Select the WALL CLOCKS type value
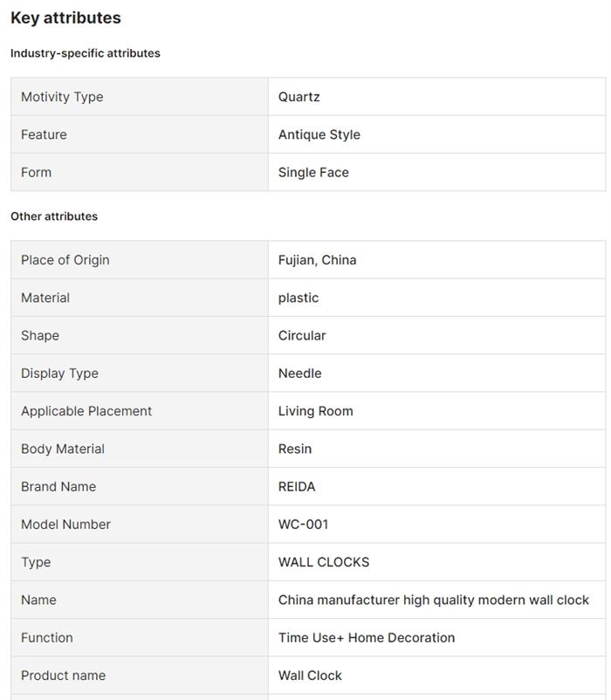The height and width of the screenshot is (700, 611). (x=324, y=562)
